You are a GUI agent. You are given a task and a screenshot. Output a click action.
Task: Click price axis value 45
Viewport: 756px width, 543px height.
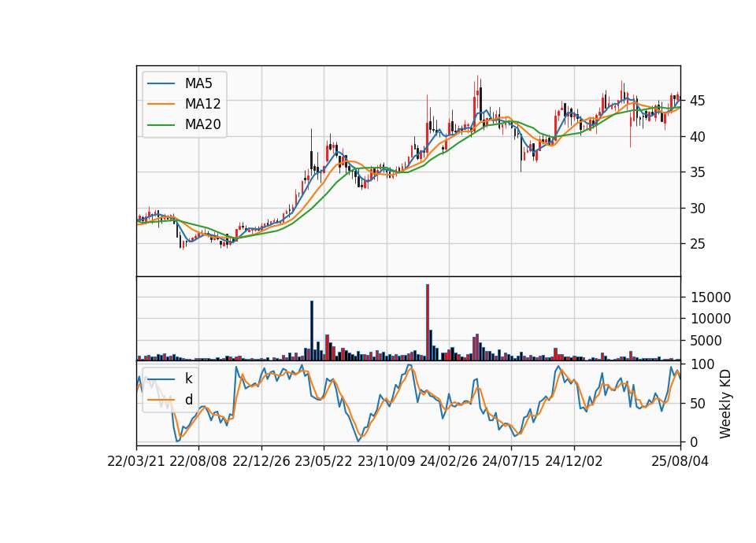[x=698, y=101]
